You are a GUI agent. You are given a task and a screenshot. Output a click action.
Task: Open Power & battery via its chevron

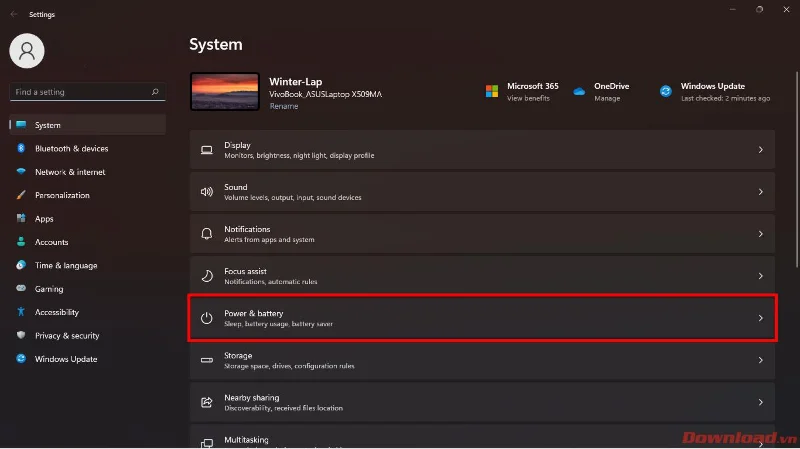tap(760, 318)
